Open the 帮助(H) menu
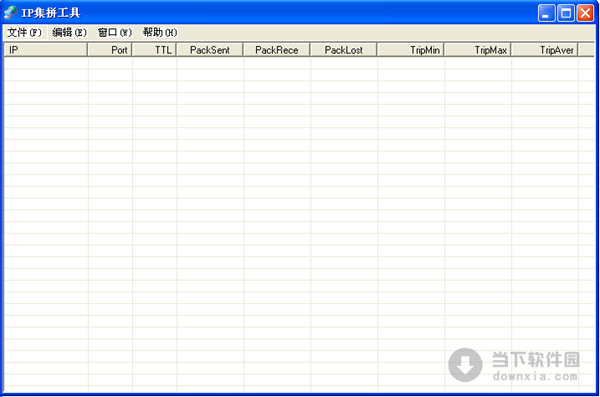Image resolution: width=600 pixels, height=397 pixels. tap(160, 33)
